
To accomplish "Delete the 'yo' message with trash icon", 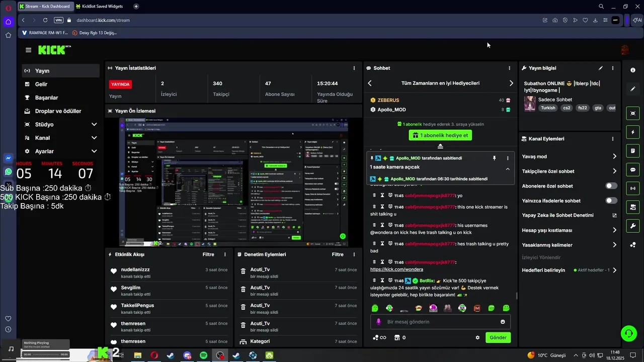I will coord(374,195).
